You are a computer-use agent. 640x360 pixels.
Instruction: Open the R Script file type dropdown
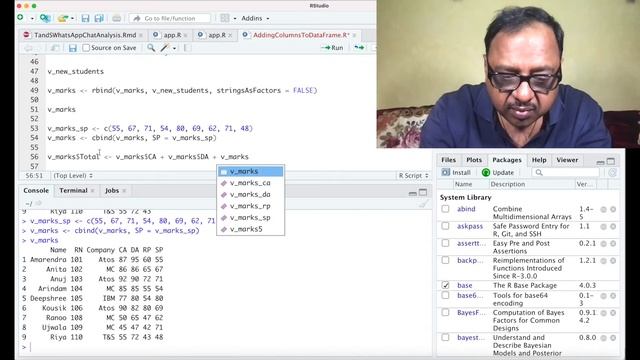(413, 176)
